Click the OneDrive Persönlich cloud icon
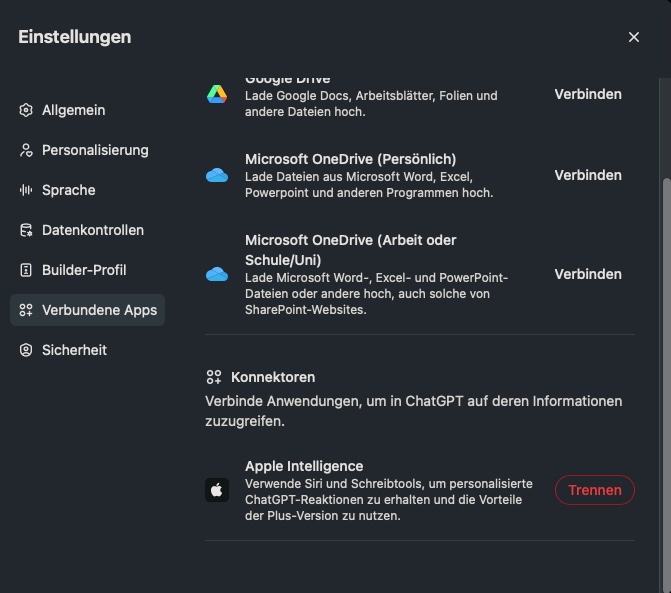Screen dimensions: 671x593 point(217,175)
